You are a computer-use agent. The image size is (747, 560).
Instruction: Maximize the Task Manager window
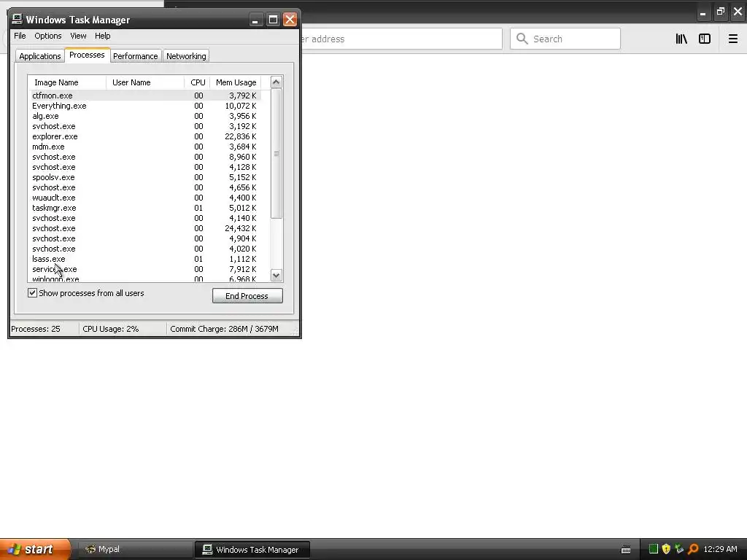[x=273, y=20]
